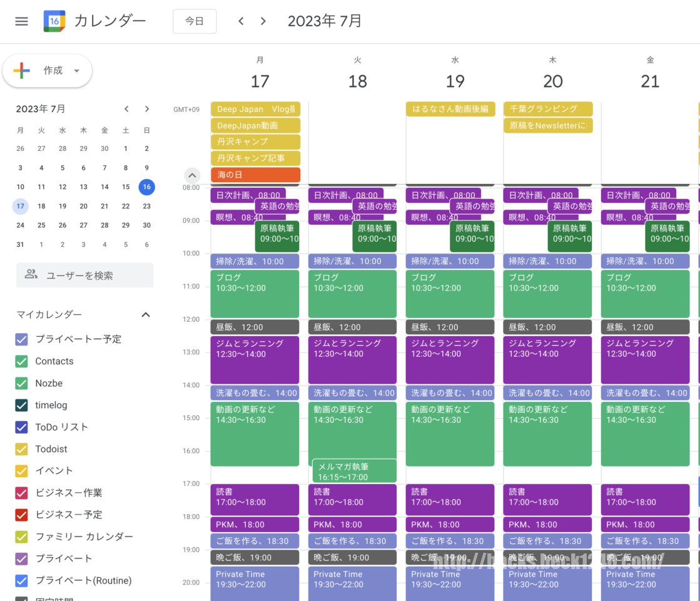Collapse the マイカレンダー list
Viewport: 700px width, 601px height.
(146, 314)
